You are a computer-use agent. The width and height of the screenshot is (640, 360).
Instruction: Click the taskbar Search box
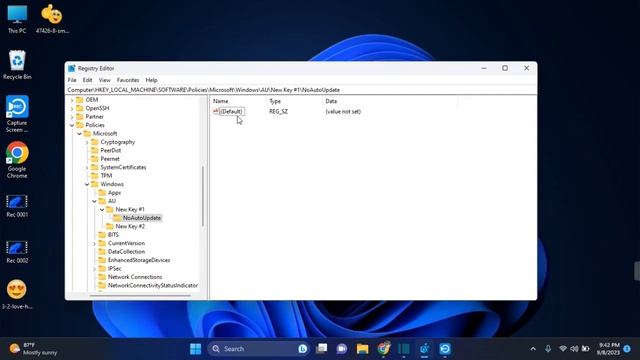[258, 349]
